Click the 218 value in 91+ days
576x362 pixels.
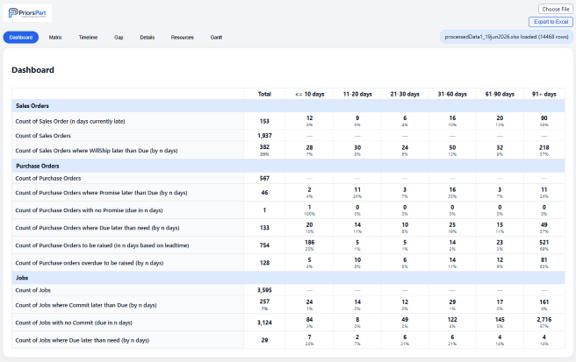click(544, 147)
